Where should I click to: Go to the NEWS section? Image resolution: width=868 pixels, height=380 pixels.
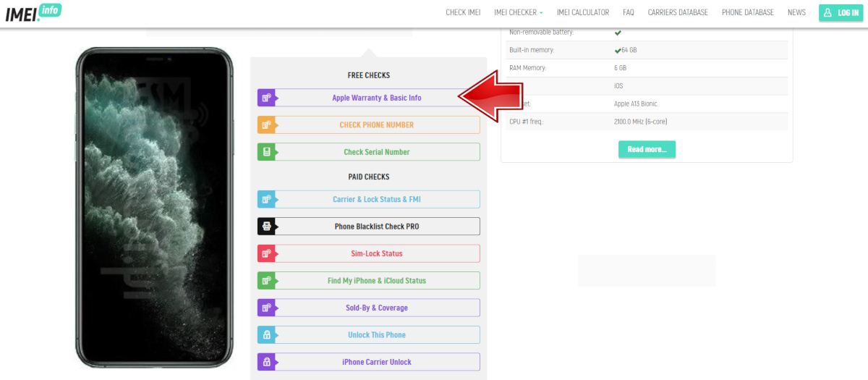(796, 12)
